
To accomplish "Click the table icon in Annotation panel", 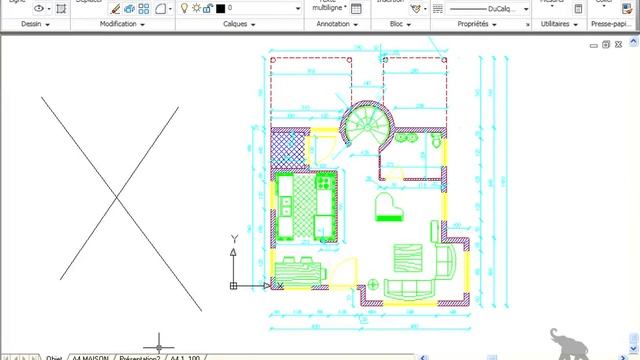I will pyautogui.click(x=356, y=9).
